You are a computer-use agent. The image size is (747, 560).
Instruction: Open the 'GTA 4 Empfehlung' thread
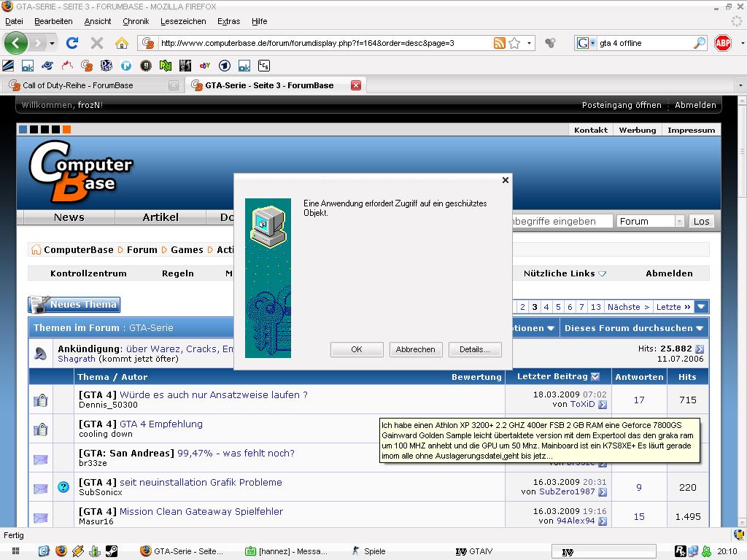pos(161,424)
